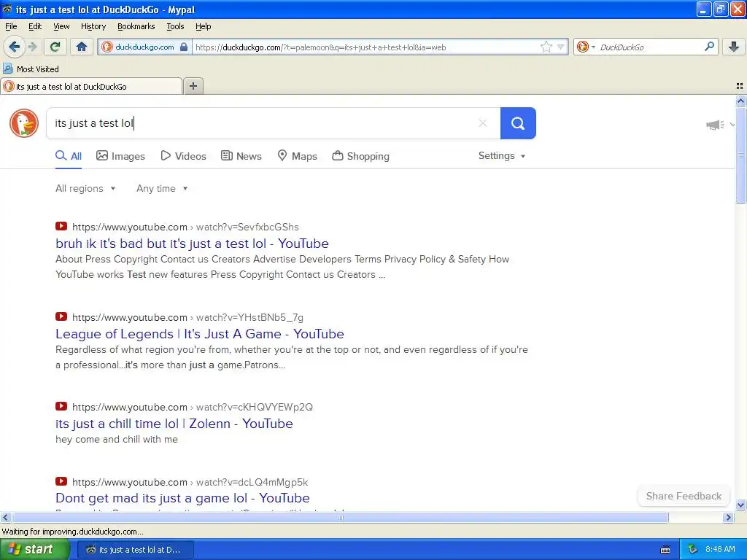Clear the search query with the X
The height and width of the screenshot is (560, 747).
483,123
